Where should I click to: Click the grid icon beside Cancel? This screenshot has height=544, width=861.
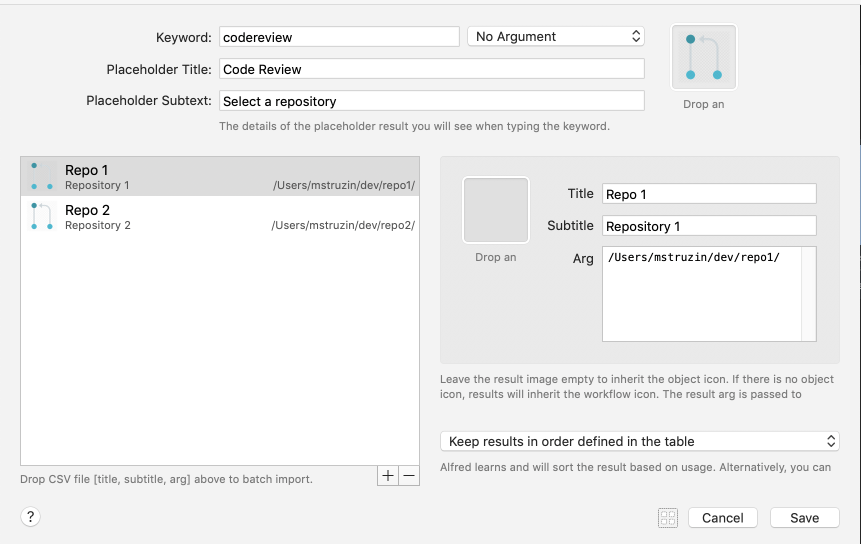pos(668,518)
